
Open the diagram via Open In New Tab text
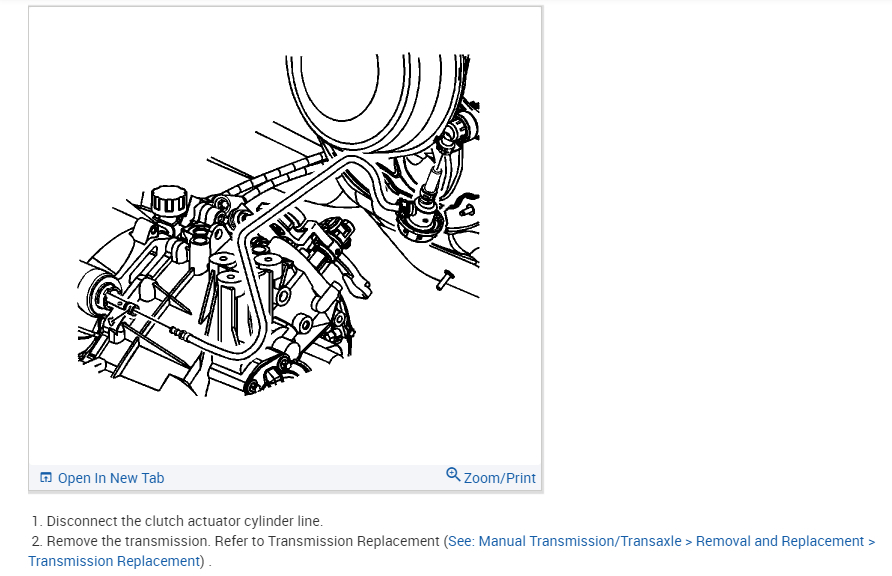coord(111,478)
